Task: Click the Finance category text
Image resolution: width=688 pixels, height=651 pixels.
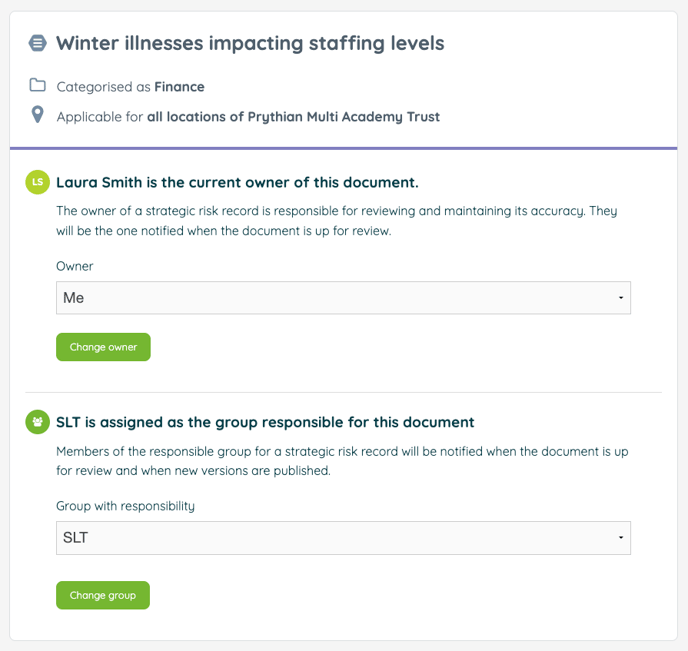Action: point(179,87)
